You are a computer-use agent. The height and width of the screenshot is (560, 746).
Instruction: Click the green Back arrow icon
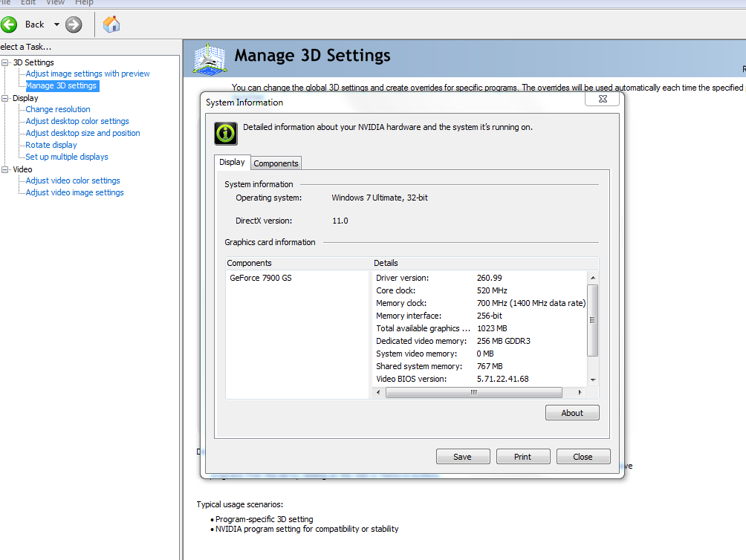tap(9, 25)
